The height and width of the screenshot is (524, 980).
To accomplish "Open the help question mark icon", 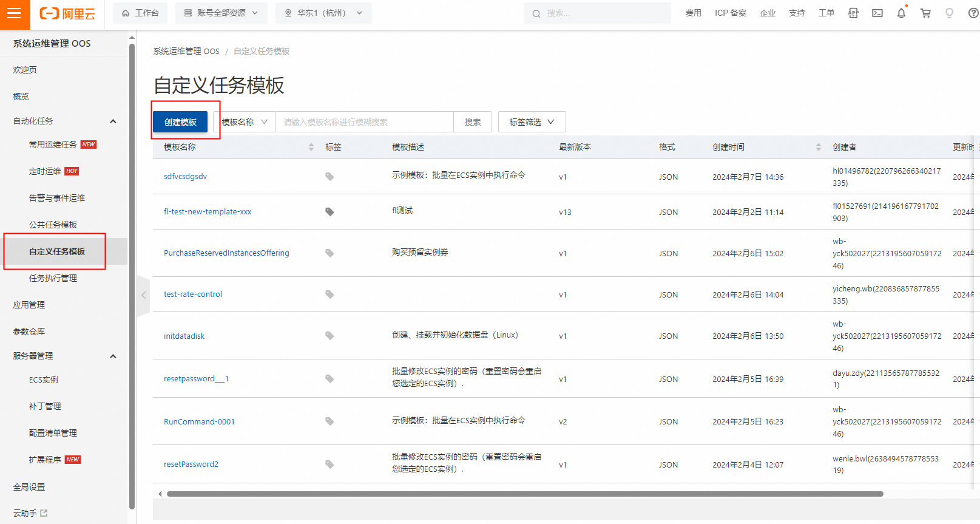I will tap(973, 13).
